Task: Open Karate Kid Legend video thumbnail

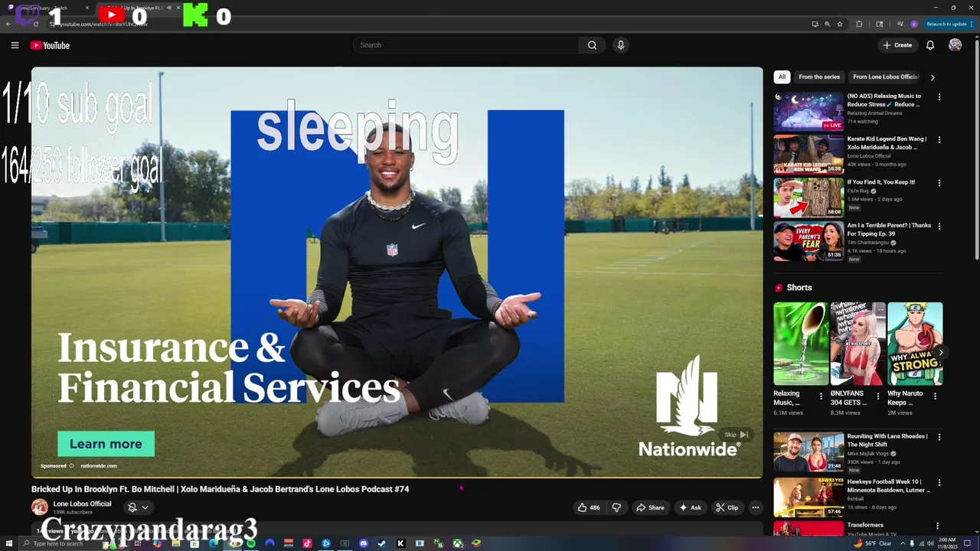Action: pyautogui.click(x=808, y=155)
